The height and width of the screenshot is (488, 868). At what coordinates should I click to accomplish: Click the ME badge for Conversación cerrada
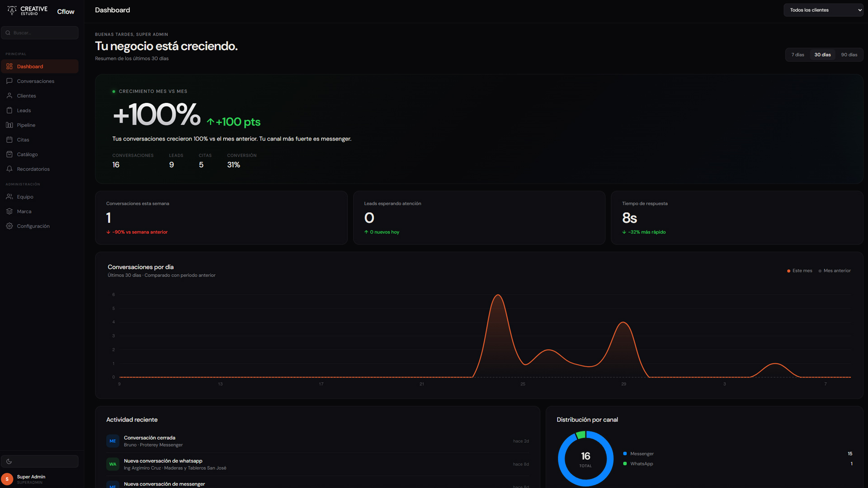click(x=113, y=441)
